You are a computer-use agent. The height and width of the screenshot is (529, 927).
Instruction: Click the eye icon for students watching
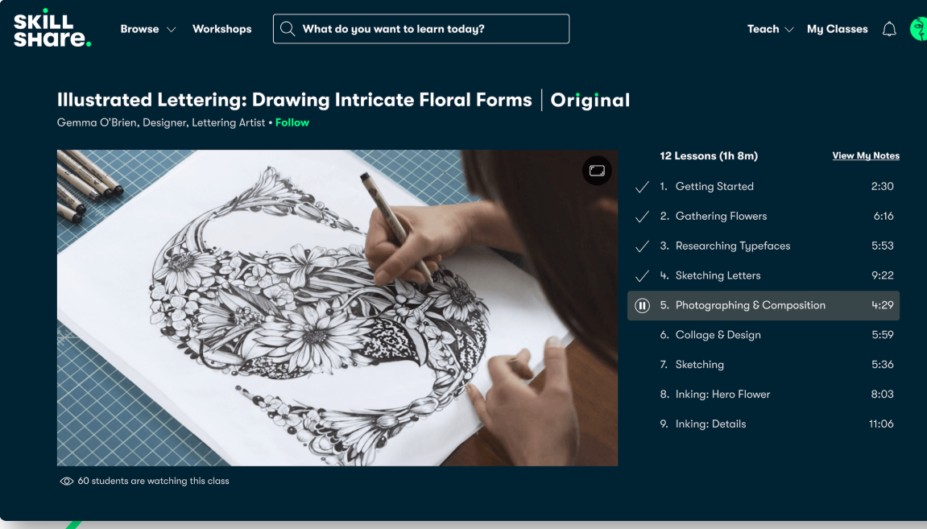click(x=67, y=481)
